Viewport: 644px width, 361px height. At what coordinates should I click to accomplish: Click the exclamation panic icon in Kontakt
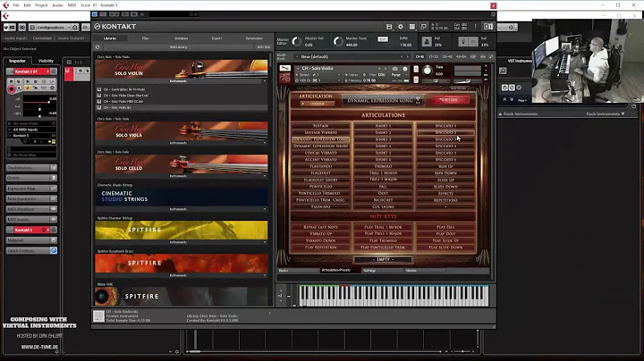[476, 27]
